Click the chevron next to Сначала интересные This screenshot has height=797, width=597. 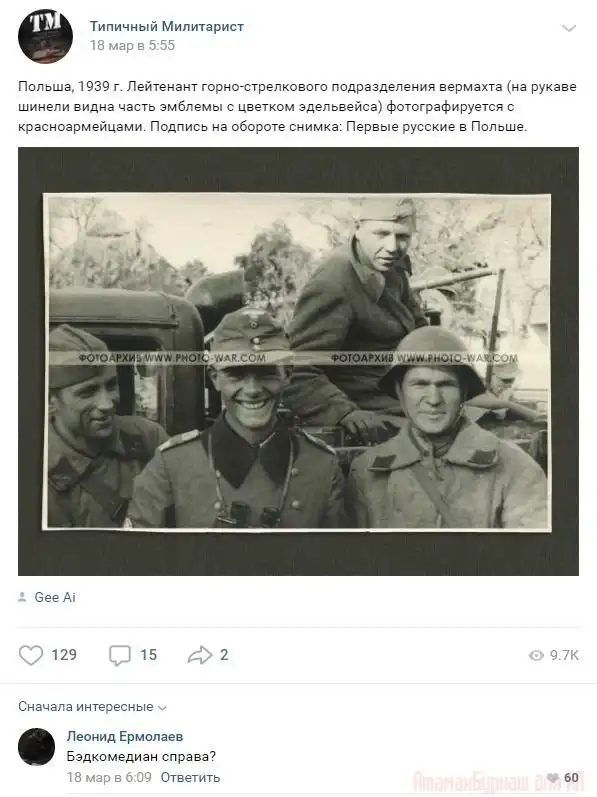[x=162, y=708]
